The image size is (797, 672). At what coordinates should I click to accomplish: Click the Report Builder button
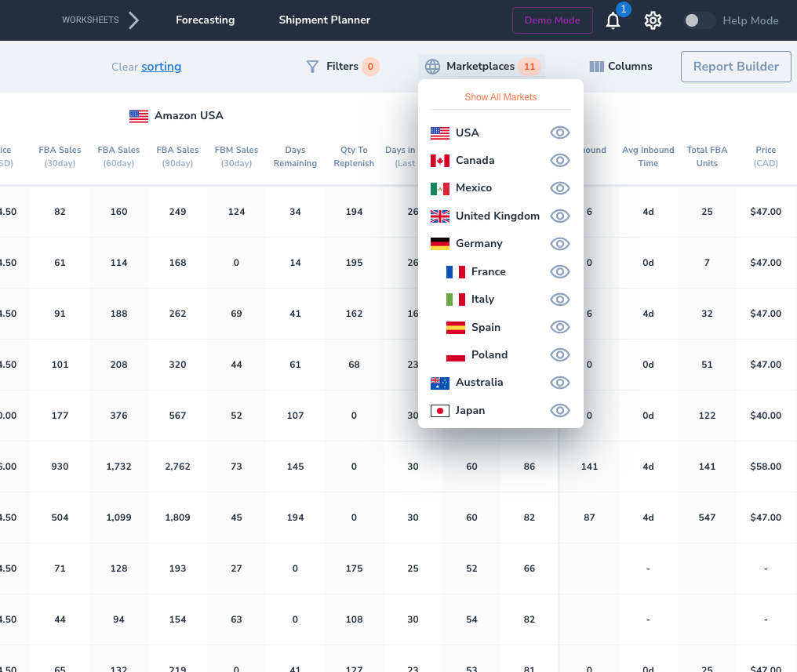click(735, 67)
